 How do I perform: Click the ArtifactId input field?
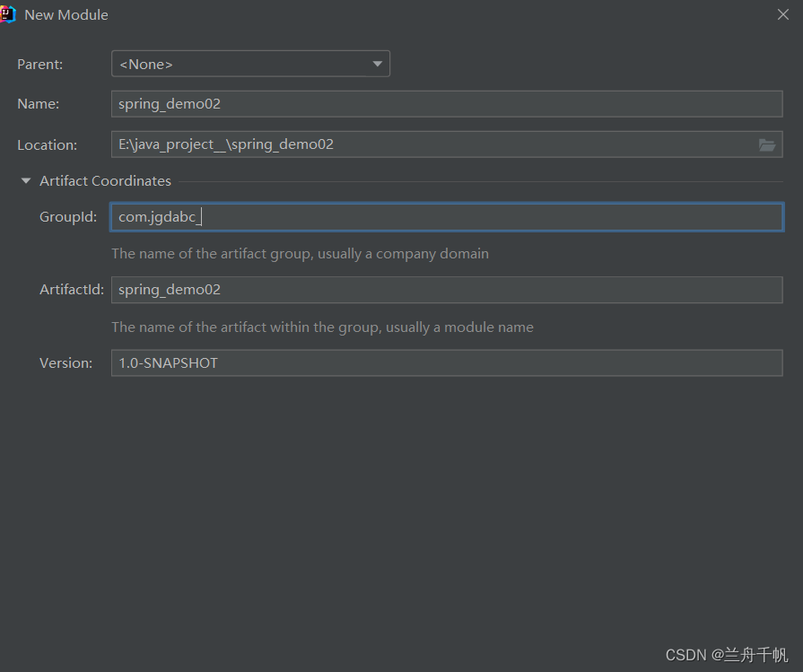(x=447, y=290)
